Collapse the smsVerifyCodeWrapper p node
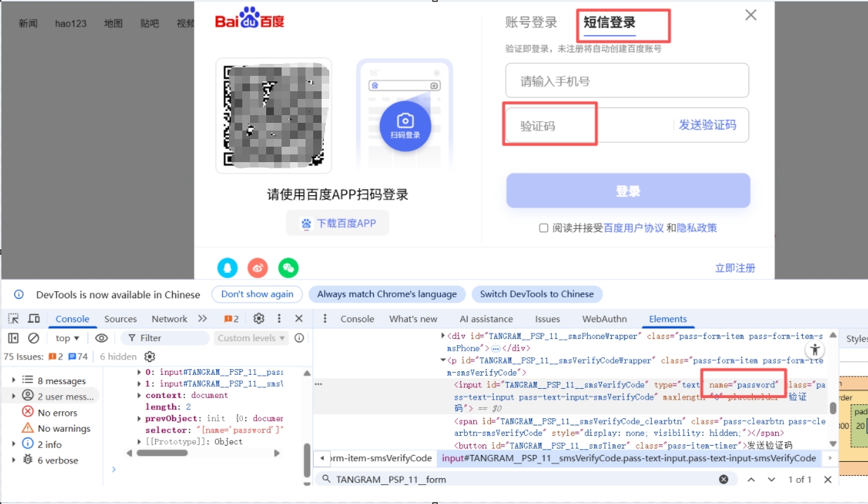 [442, 360]
